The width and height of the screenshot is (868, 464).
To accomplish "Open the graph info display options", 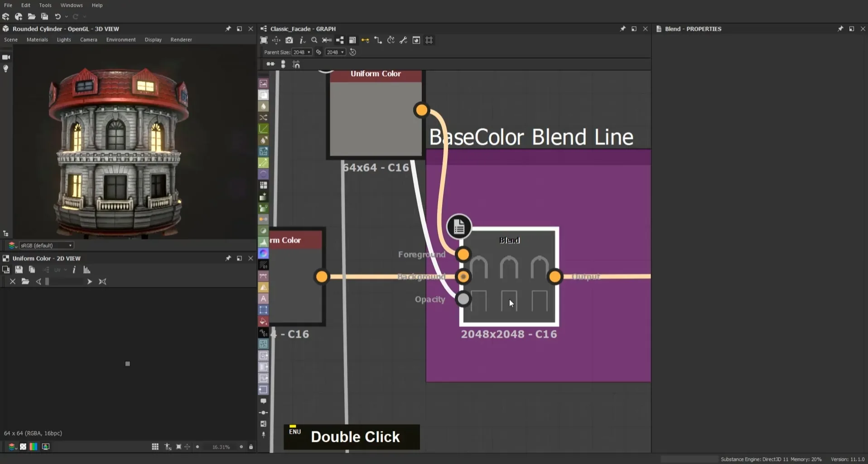I will 302,40.
